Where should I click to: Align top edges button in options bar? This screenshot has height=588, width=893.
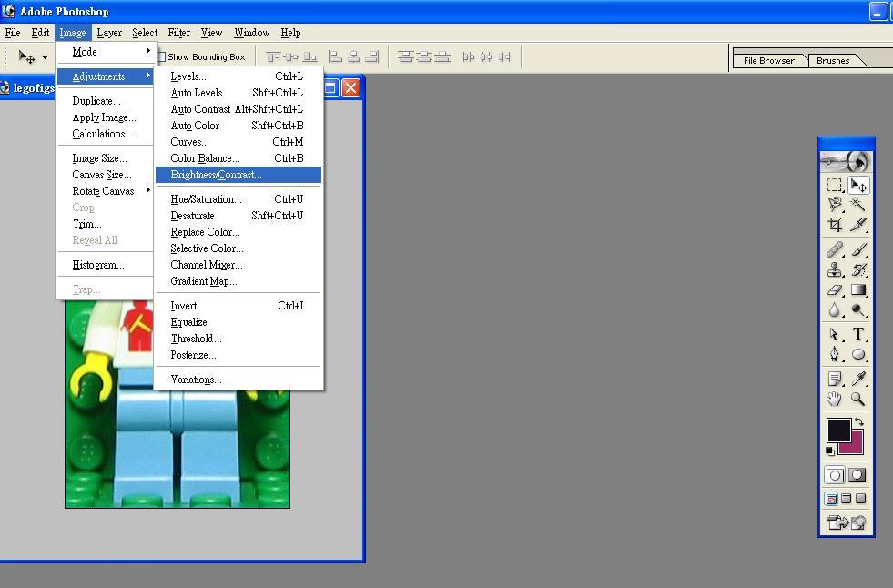273,57
